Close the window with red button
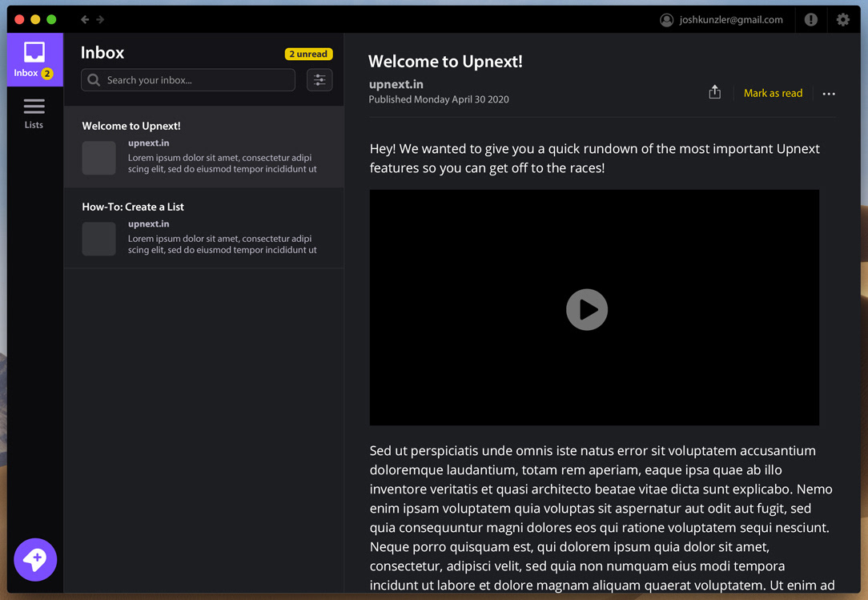The image size is (868, 600). (x=19, y=19)
